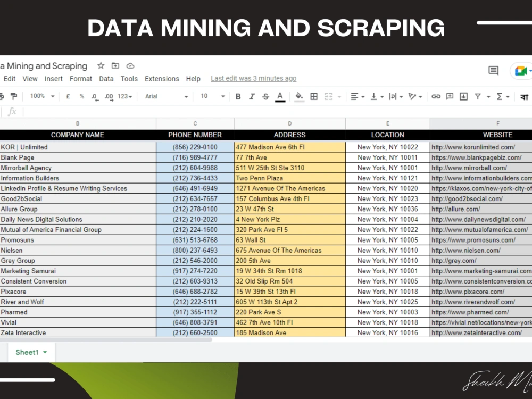Insert a link

[x=436, y=96]
